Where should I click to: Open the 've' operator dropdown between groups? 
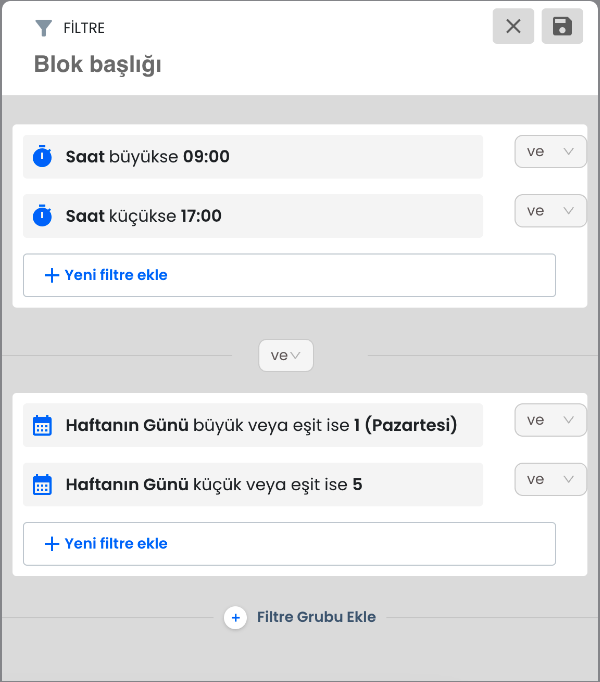[286, 355]
